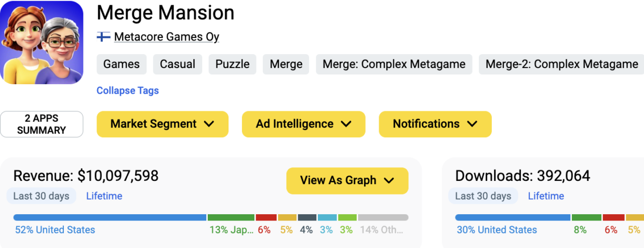Click the Puzzle tag
This screenshot has height=248, width=644.
click(233, 64)
